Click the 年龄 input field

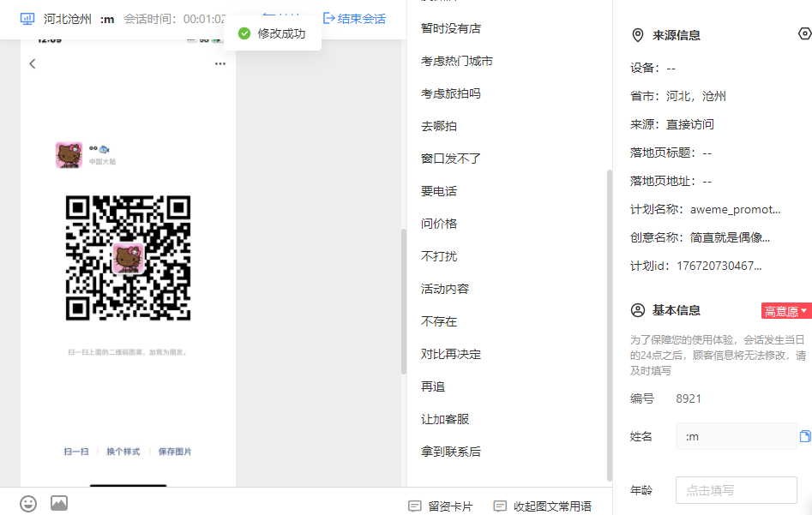[736, 490]
